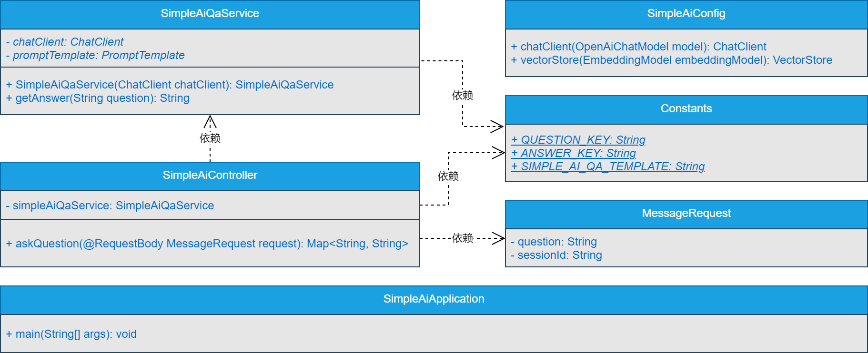Image resolution: width=868 pixels, height=353 pixels.
Task: Select the ANSWER_KEY: String field
Action: [x=574, y=153]
